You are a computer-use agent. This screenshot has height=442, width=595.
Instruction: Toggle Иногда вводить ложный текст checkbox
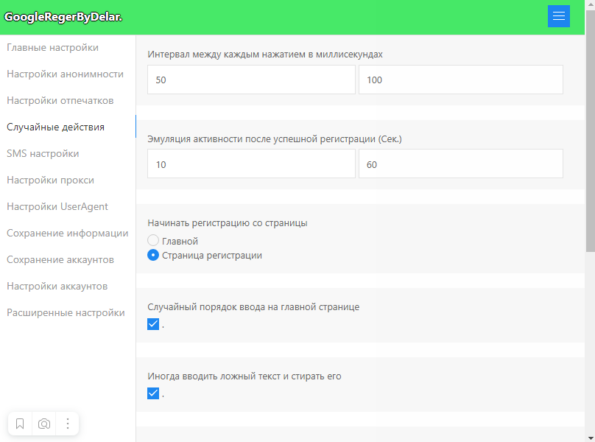coord(153,393)
